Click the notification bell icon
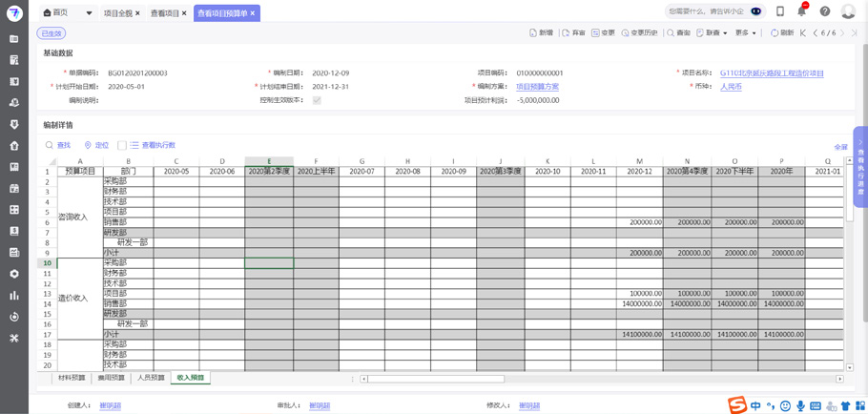This screenshot has height=414, width=868. tap(801, 11)
